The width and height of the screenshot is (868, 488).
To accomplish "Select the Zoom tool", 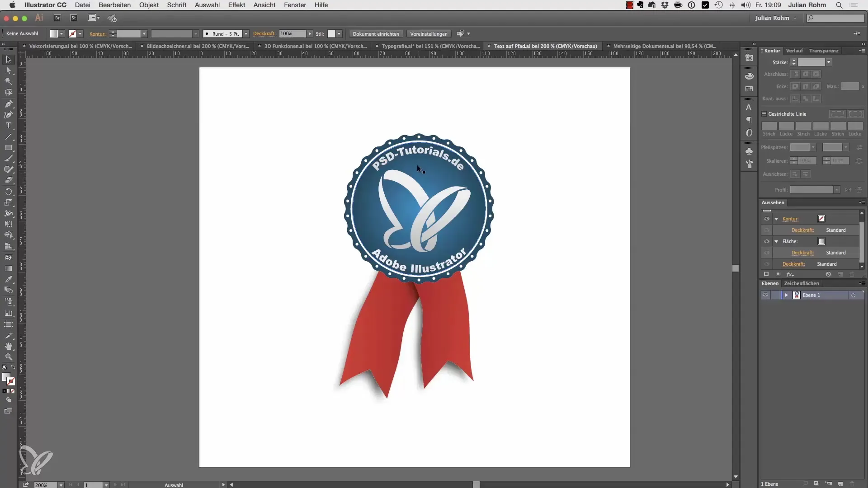I will (8, 357).
